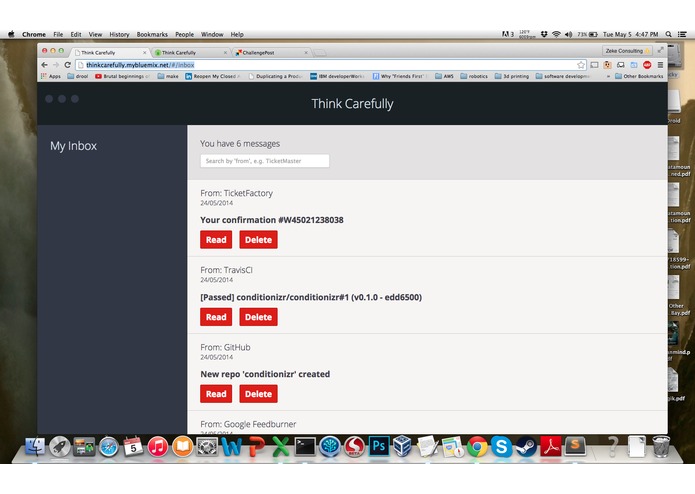Click Google Chrome icon in the Dock
The image size is (695, 494).
point(477,447)
